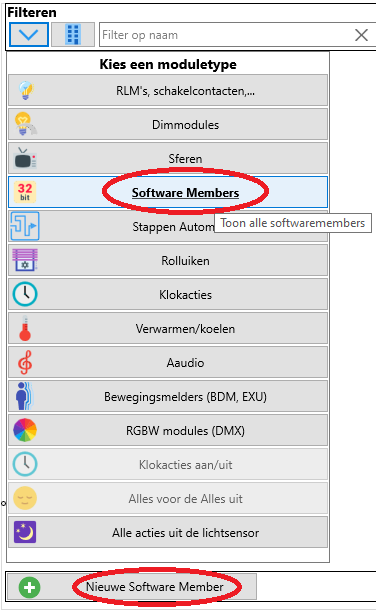The image size is (376, 612).
Task: Click the Nieuwe Software Member button
Action: coord(132,587)
